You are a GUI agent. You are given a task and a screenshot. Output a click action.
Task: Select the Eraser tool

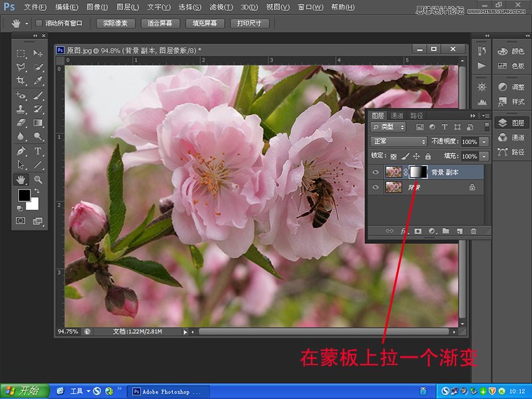click(21, 122)
